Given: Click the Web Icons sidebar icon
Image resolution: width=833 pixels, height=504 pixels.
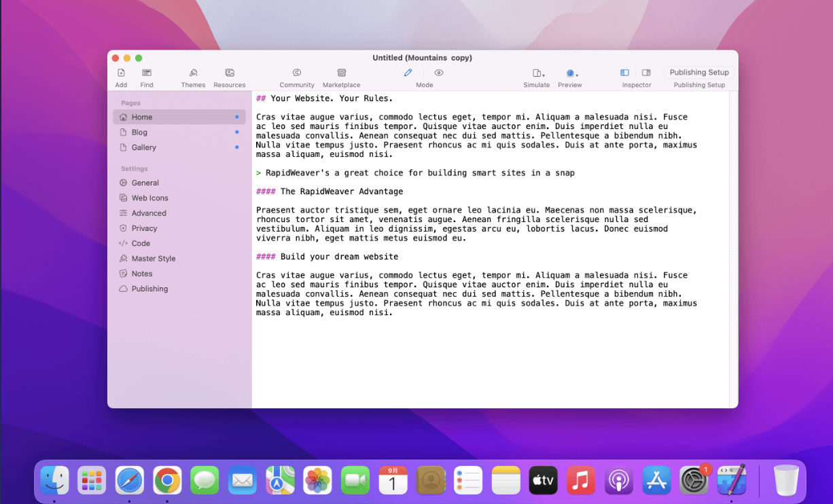Looking at the screenshot, I should click(x=123, y=198).
